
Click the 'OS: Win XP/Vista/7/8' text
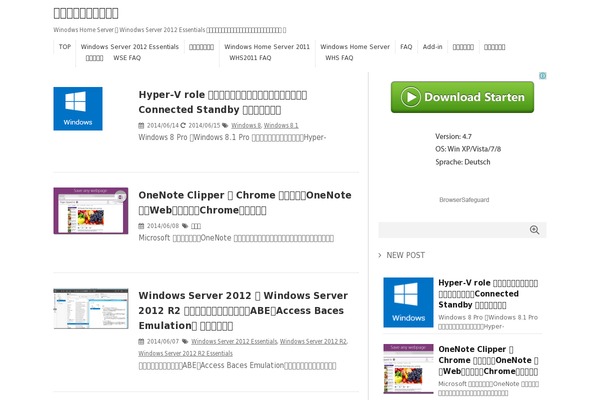pos(468,149)
